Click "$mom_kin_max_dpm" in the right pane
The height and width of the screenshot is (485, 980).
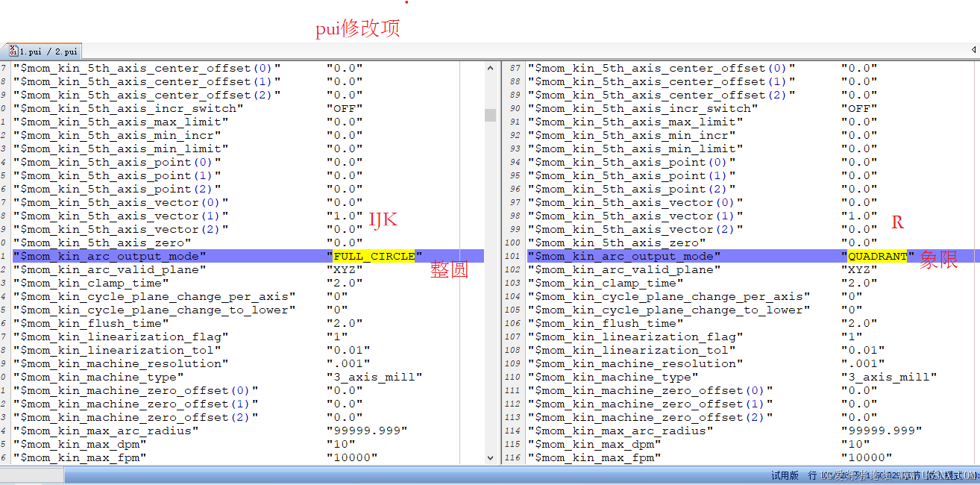[x=594, y=444]
